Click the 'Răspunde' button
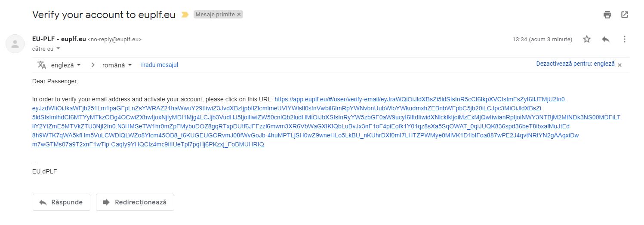 click(x=61, y=202)
